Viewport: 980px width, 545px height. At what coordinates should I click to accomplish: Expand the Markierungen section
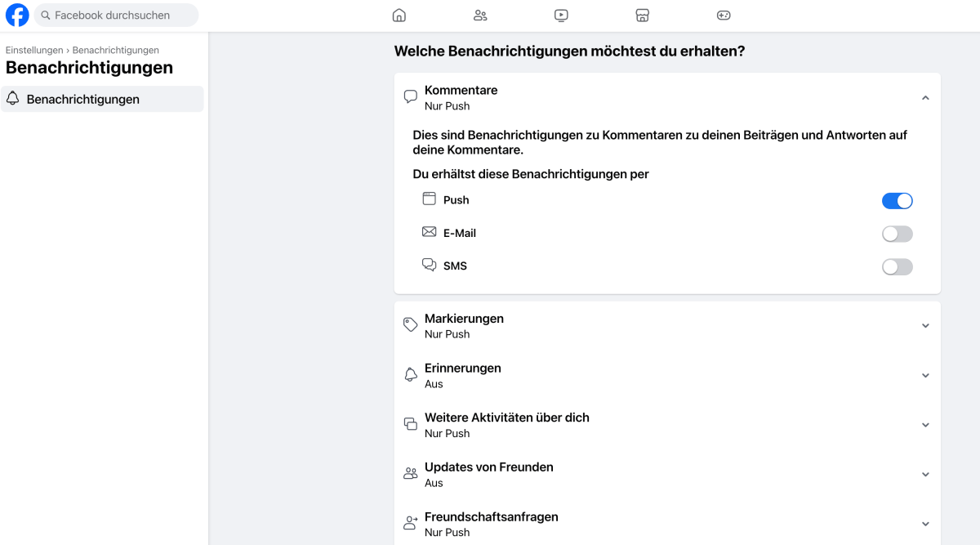[x=667, y=325]
